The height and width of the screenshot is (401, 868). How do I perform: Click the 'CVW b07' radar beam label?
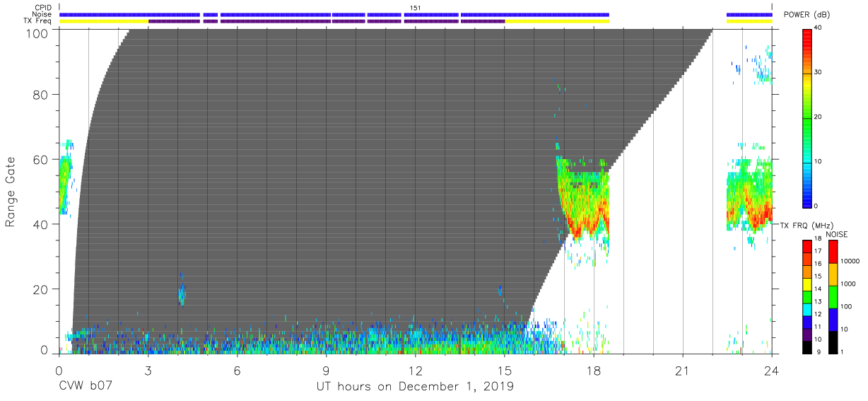[86, 387]
